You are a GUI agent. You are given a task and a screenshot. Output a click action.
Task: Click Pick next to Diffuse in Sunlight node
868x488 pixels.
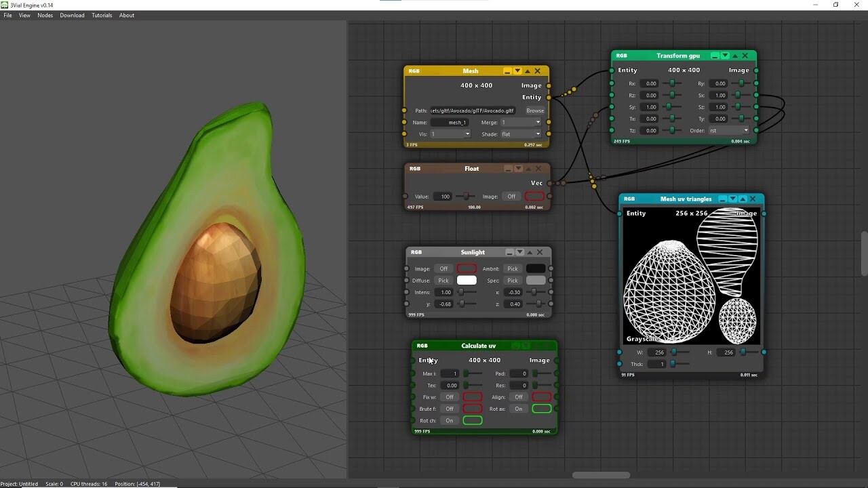tap(443, 281)
